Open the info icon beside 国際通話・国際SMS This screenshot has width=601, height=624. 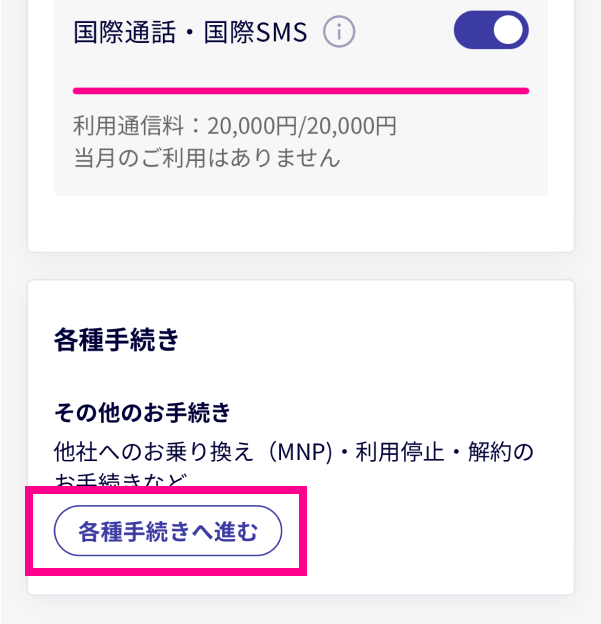click(339, 32)
